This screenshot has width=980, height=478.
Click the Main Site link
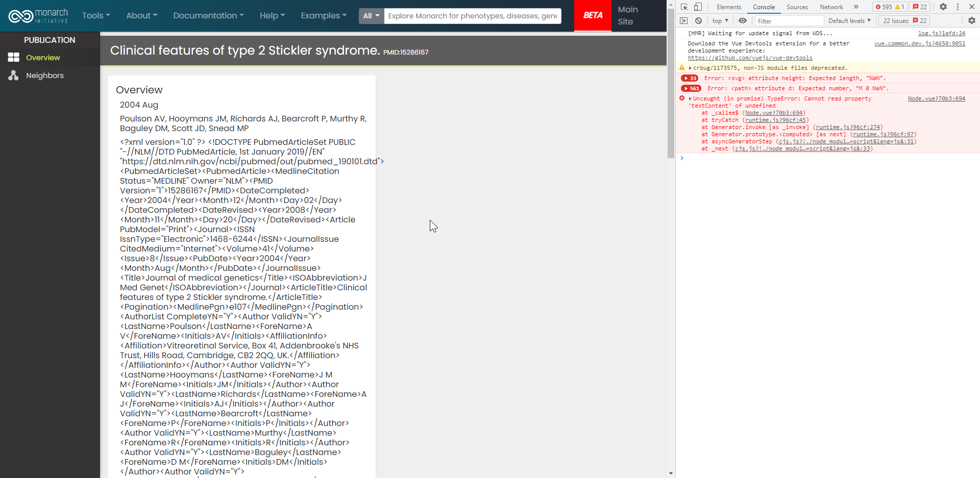627,15
